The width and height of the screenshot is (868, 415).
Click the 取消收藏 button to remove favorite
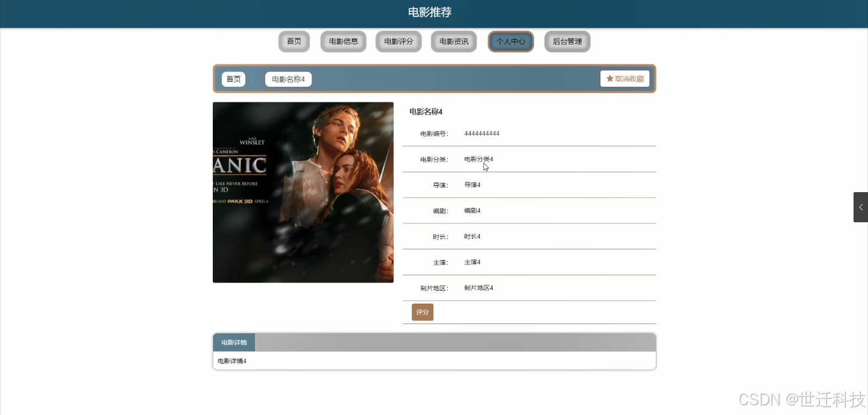click(625, 78)
